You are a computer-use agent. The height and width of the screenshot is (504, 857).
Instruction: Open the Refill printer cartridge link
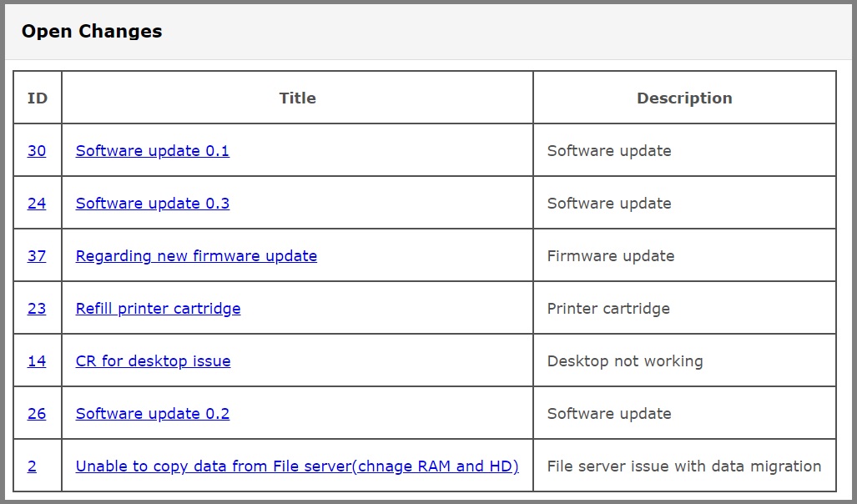(158, 308)
